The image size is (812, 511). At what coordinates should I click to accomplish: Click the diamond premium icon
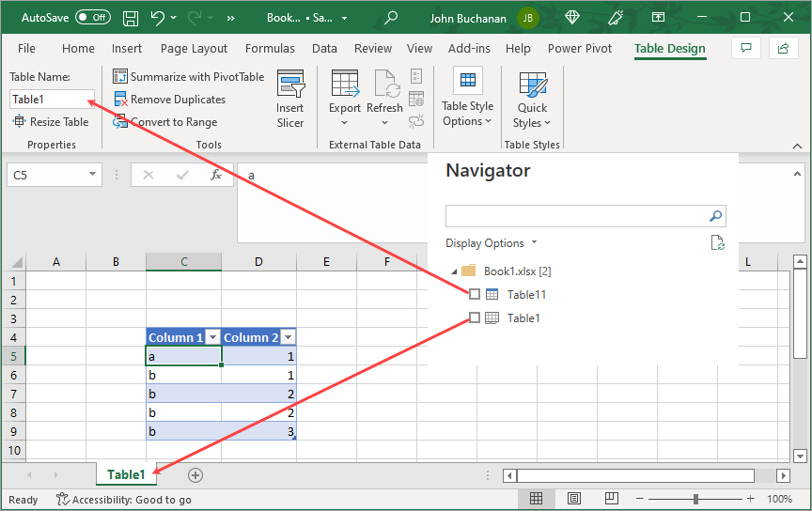point(572,18)
